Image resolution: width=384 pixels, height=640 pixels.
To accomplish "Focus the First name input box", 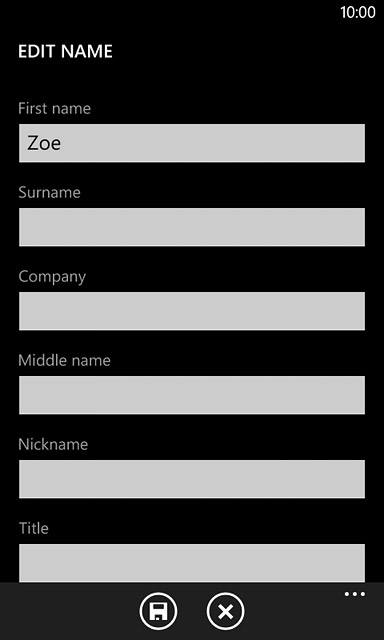I will pyautogui.click(x=192, y=143).
